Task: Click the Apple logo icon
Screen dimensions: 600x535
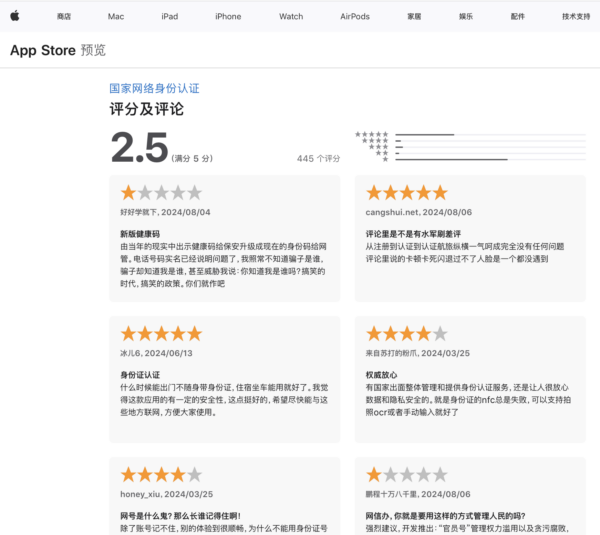Action: point(15,16)
